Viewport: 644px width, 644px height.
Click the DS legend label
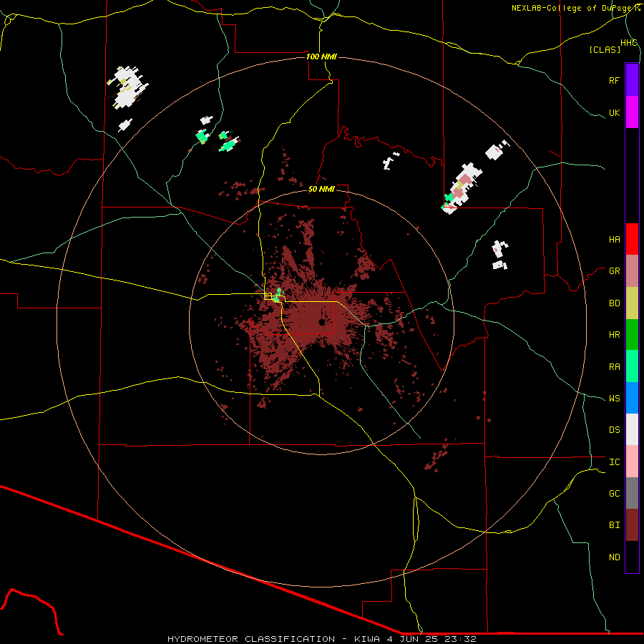point(614,429)
